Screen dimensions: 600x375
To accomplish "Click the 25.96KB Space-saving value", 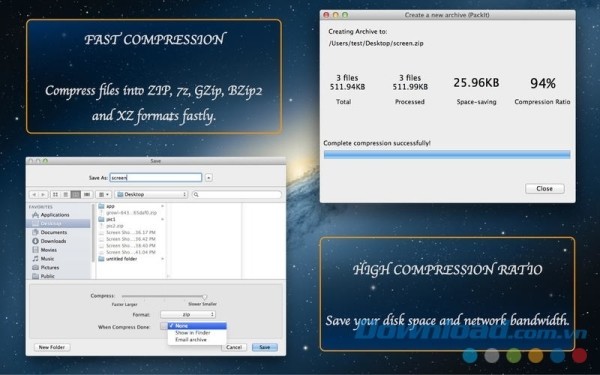I will pos(476,83).
